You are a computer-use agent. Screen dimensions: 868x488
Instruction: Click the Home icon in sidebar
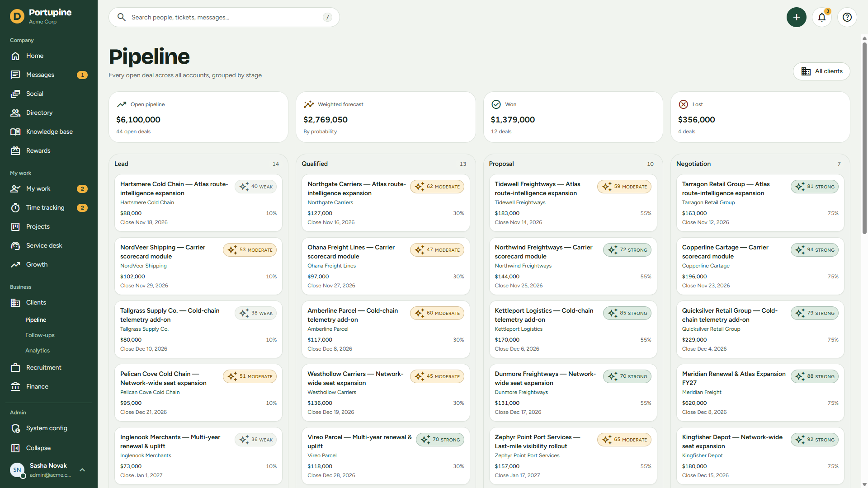point(15,56)
